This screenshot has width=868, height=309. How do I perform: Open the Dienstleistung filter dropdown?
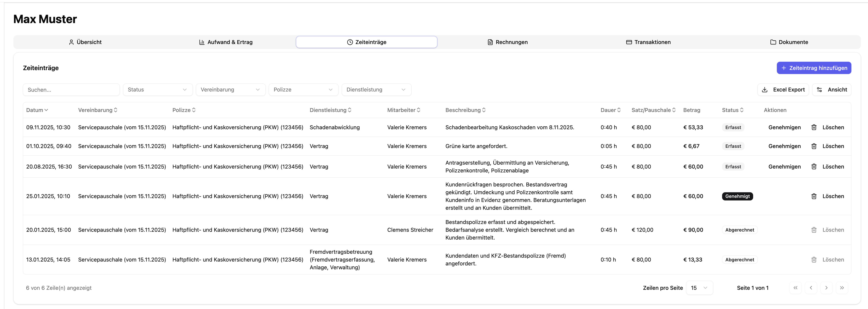[x=376, y=90]
